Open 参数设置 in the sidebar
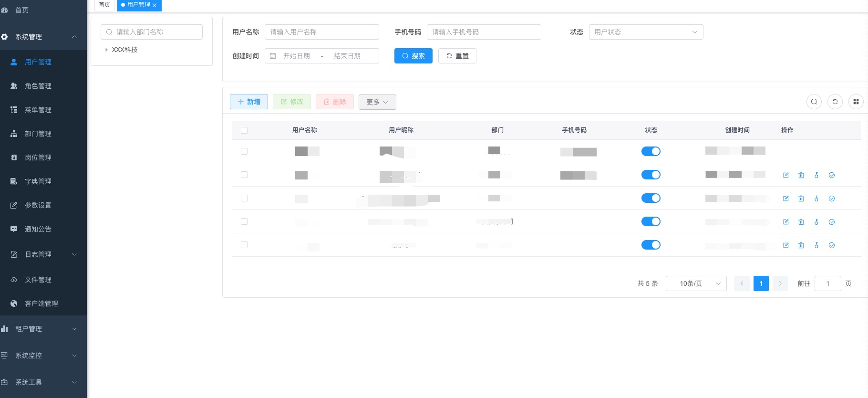Screen dimensions: 868x398 click(43, 205)
